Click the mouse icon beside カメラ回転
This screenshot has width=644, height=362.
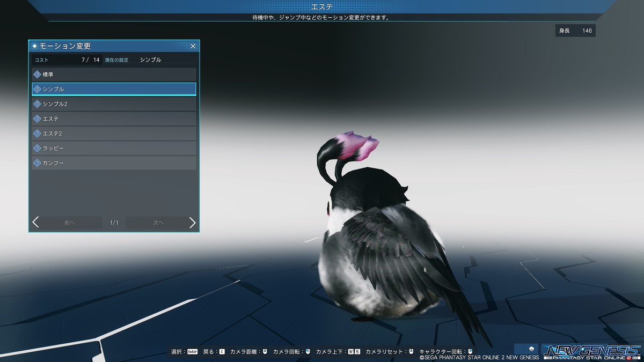point(308,352)
